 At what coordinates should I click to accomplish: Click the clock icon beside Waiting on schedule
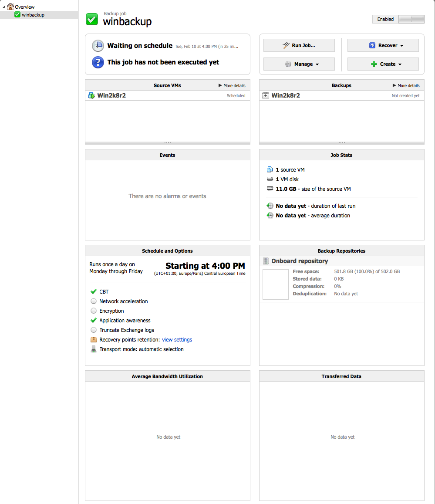(98, 46)
